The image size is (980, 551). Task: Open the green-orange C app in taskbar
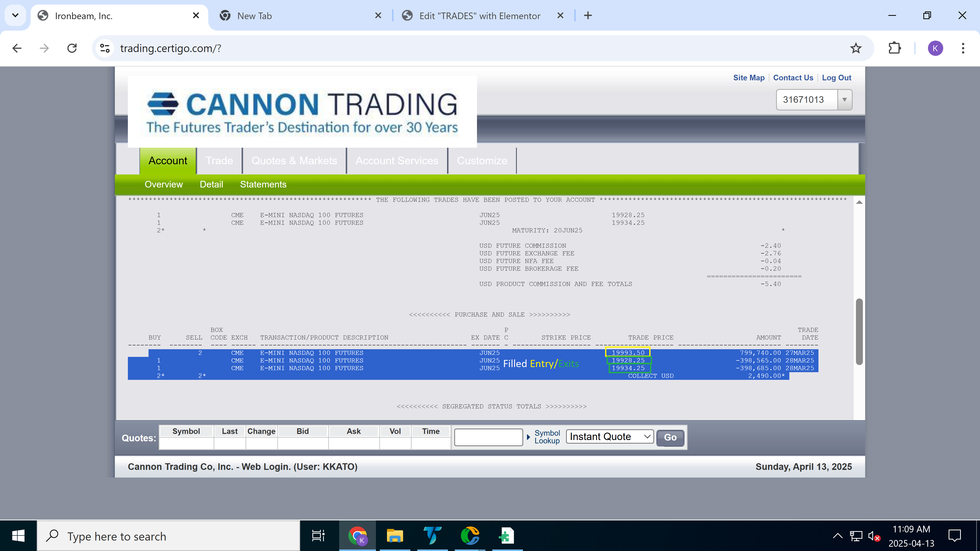click(x=470, y=536)
